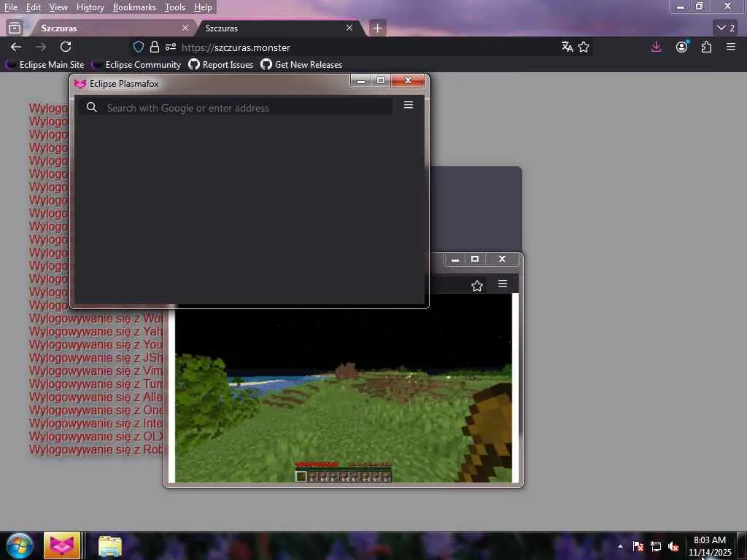Click the main URL address bar

362,47
